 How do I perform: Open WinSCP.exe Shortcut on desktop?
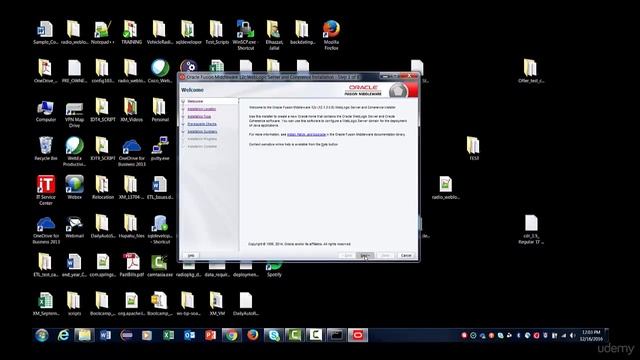[x=244, y=35]
